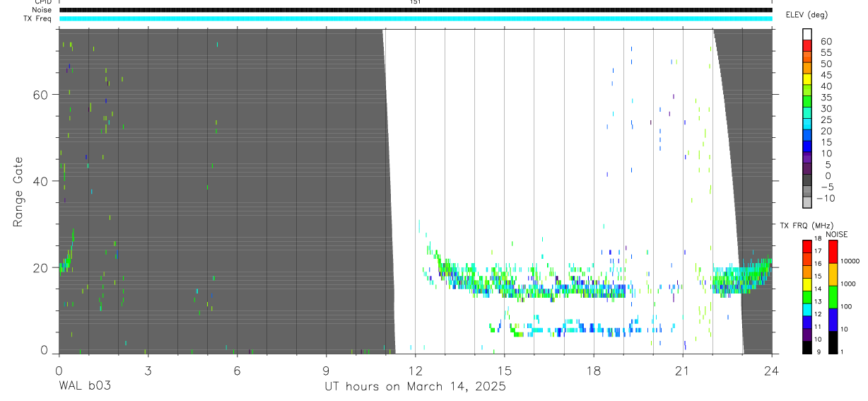Pick the red top segment of the TX FRQ bar

click(x=807, y=246)
